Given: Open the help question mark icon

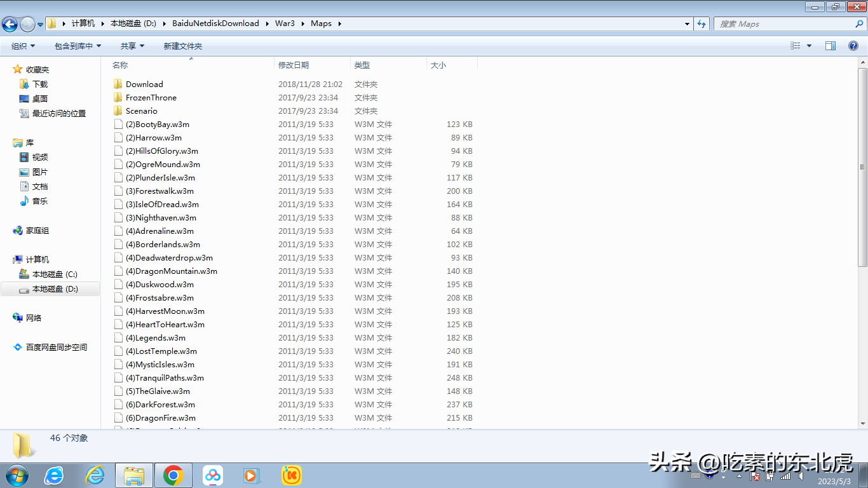Looking at the screenshot, I should (853, 46).
